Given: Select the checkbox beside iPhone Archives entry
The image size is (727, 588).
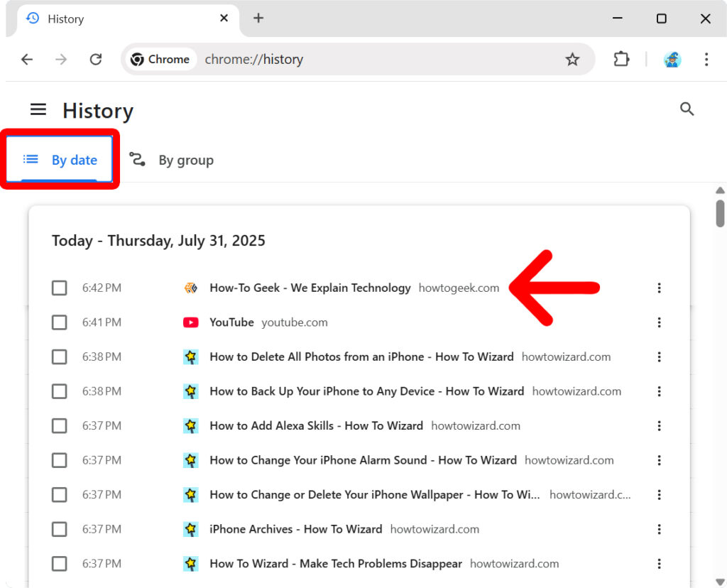Looking at the screenshot, I should click(x=60, y=529).
